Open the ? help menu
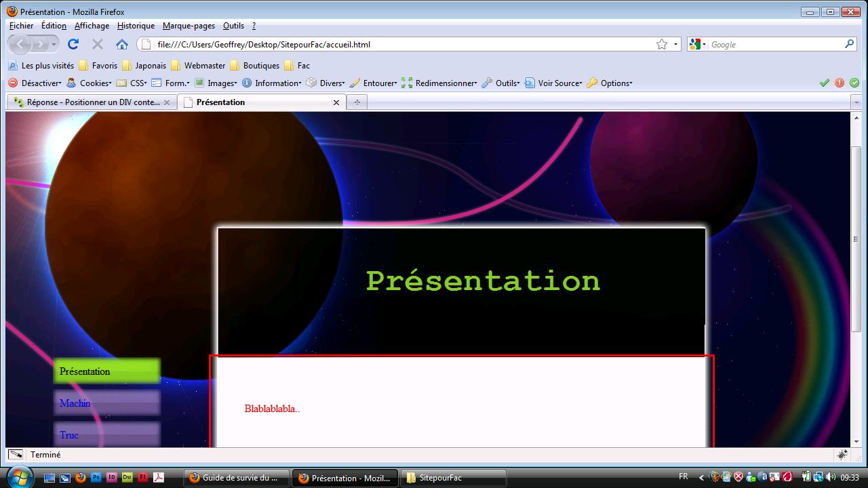The image size is (868, 488). tap(254, 26)
